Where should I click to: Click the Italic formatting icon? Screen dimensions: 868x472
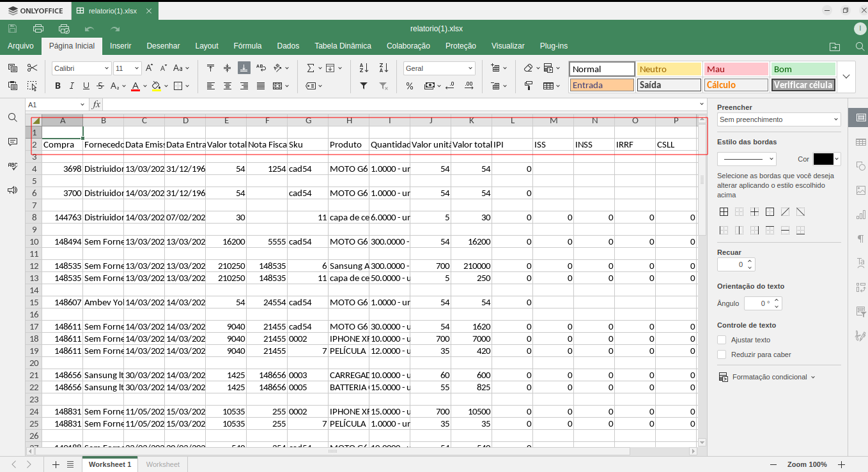pos(72,86)
